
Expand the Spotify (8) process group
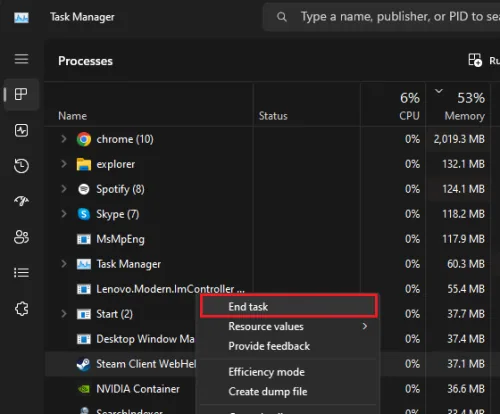[64, 189]
